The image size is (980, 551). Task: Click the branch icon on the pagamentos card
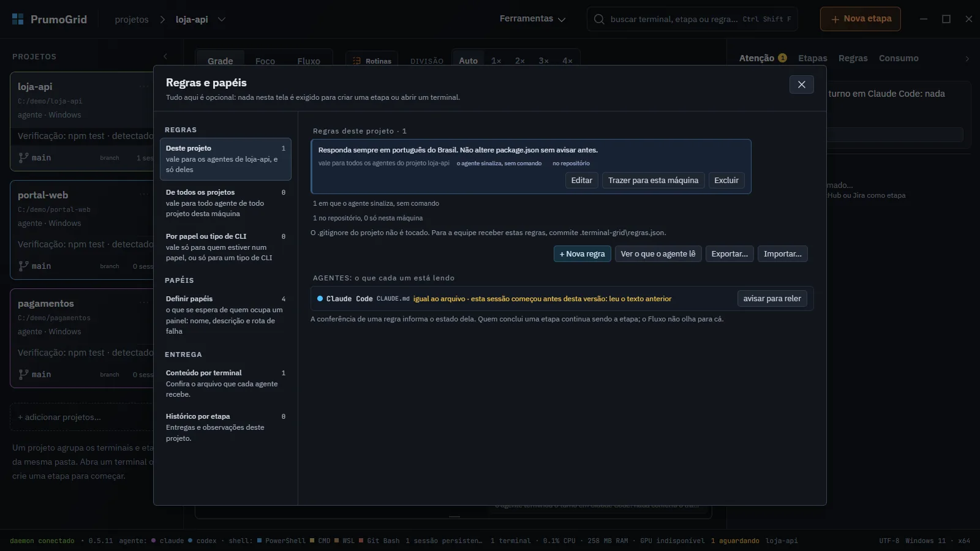click(x=23, y=375)
